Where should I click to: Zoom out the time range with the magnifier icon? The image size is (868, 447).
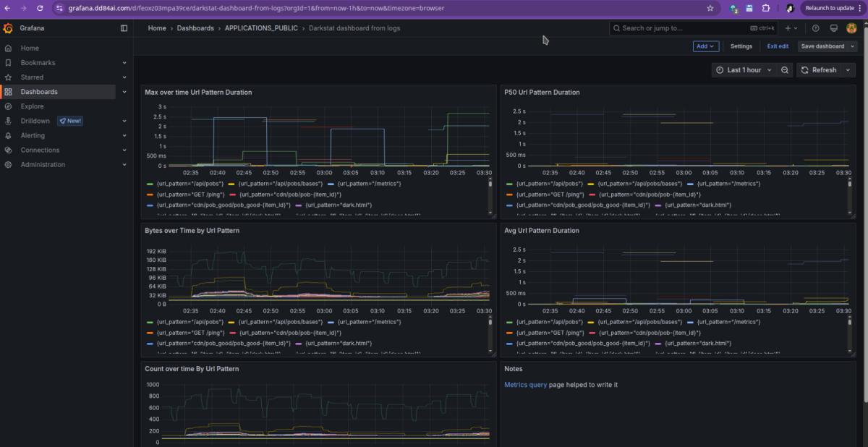click(785, 70)
